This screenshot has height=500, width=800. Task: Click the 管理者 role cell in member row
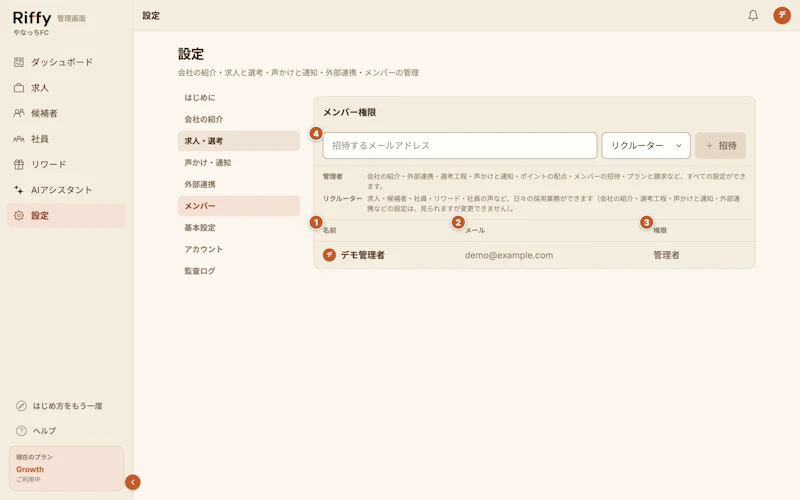point(666,255)
